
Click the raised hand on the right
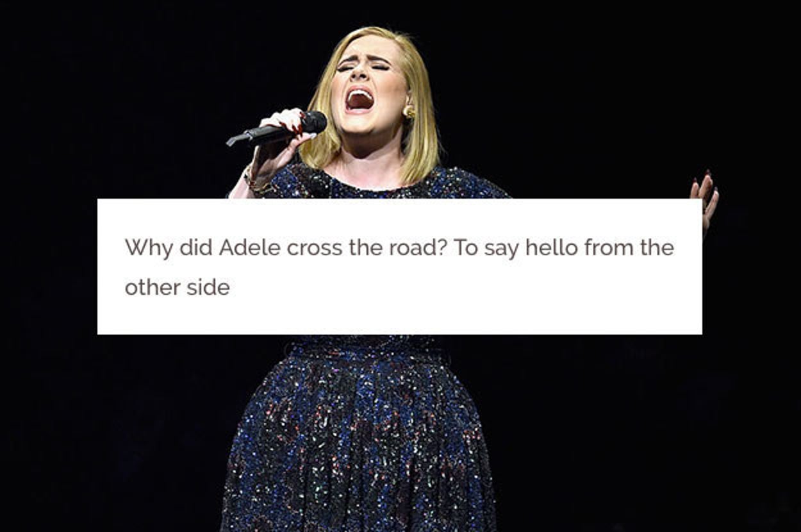[x=704, y=199]
